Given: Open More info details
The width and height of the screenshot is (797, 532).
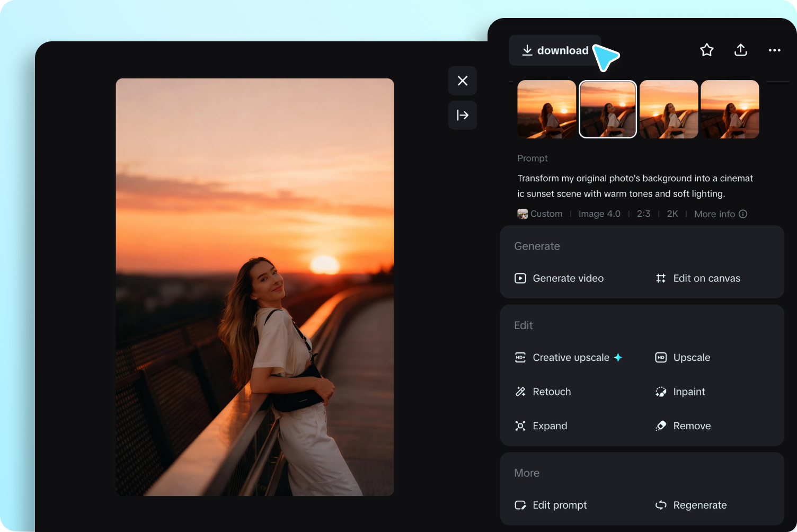Looking at the screenshot, I should tap(721, 214).
